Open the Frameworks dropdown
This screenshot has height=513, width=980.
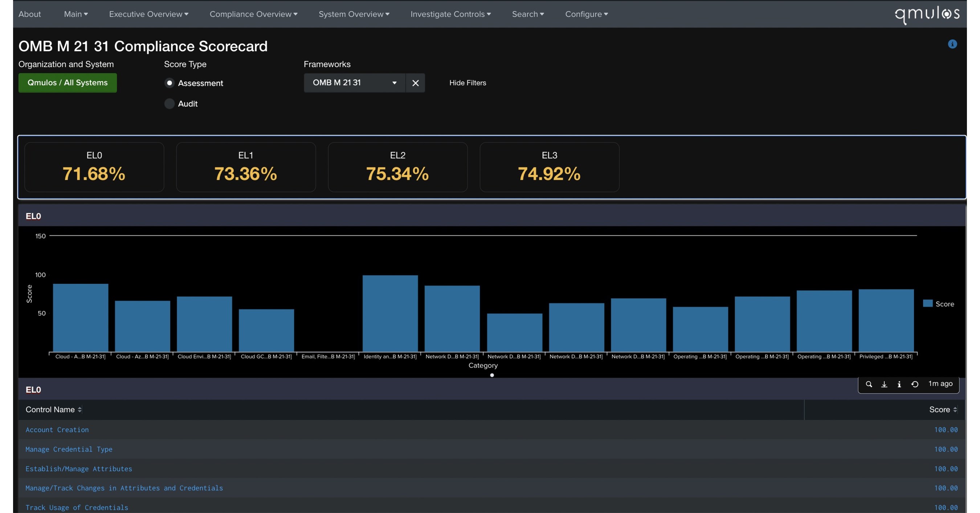click(355, 83)
